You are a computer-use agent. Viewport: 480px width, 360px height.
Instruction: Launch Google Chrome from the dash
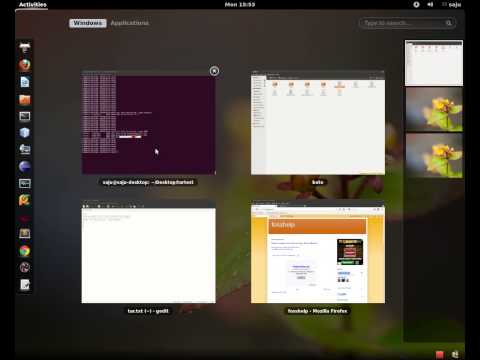[25, 251]
